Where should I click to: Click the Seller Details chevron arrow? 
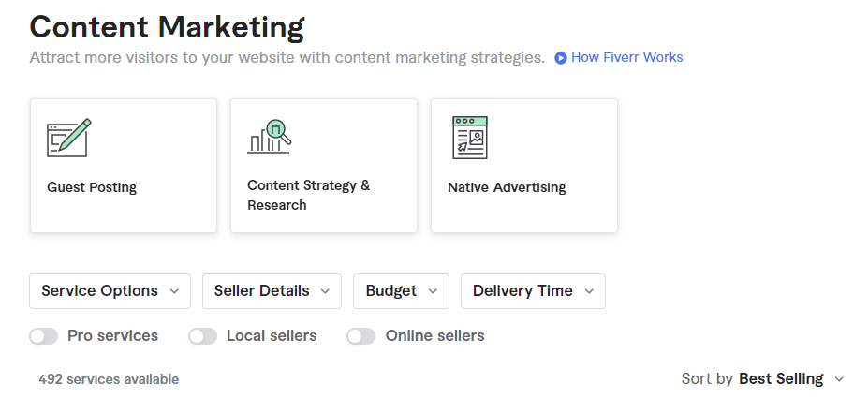[326, 291]
